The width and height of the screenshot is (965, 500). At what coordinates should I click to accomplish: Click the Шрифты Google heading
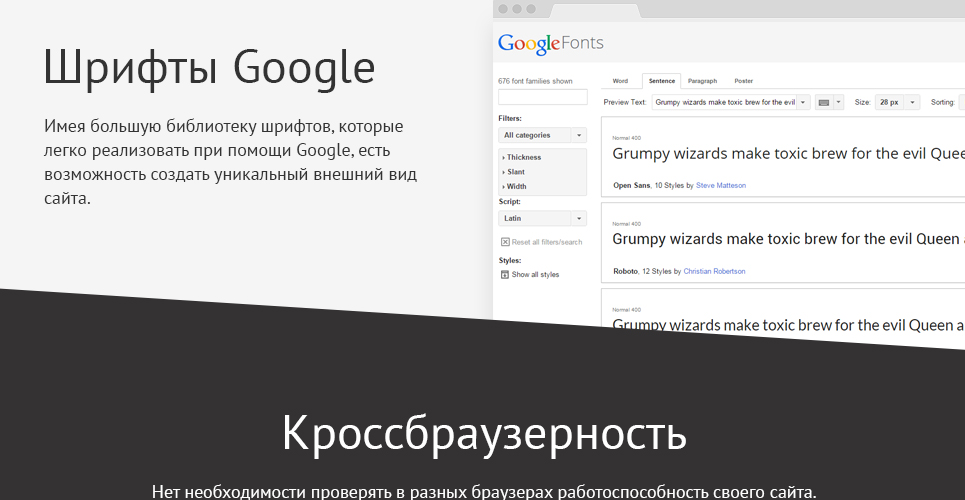(x=209, y=68)
